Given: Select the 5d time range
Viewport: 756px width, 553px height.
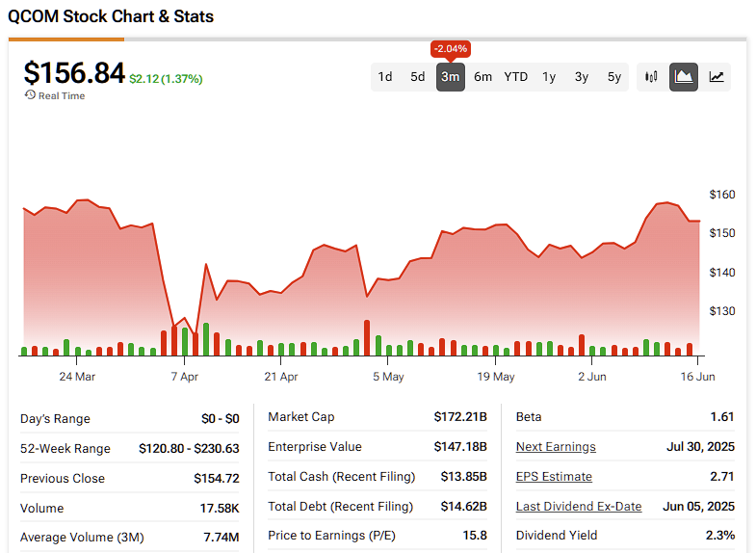Looking at the screenshot, I should (x=418, y=77).
